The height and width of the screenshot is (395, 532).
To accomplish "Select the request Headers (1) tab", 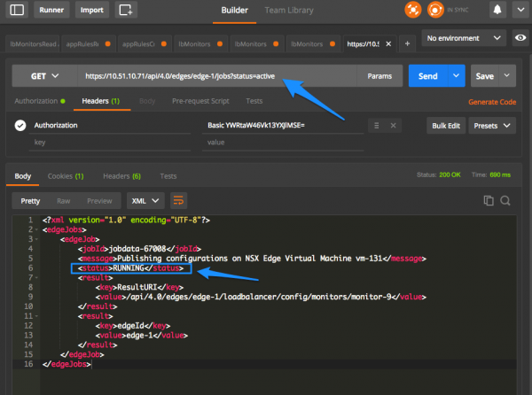I will click(101, 101).
